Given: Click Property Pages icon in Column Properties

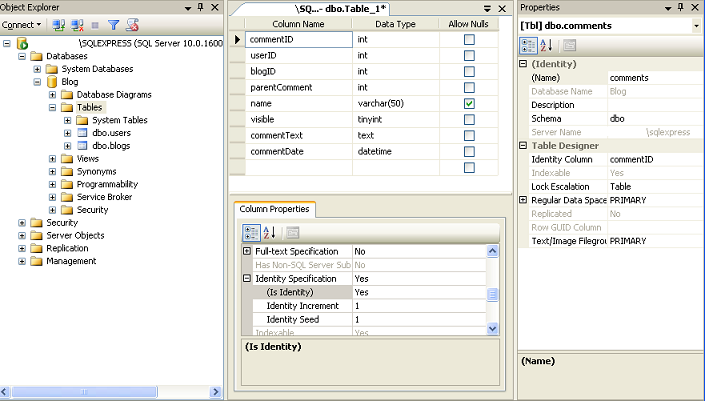Looking at the screenshot, I should (x=293, y=233).
